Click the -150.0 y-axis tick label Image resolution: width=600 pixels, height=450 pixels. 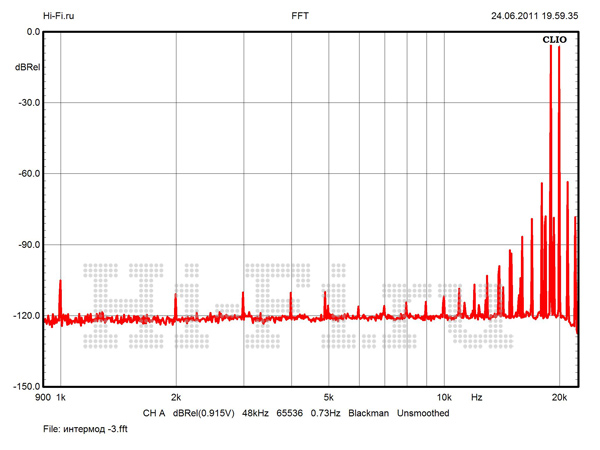26,387
